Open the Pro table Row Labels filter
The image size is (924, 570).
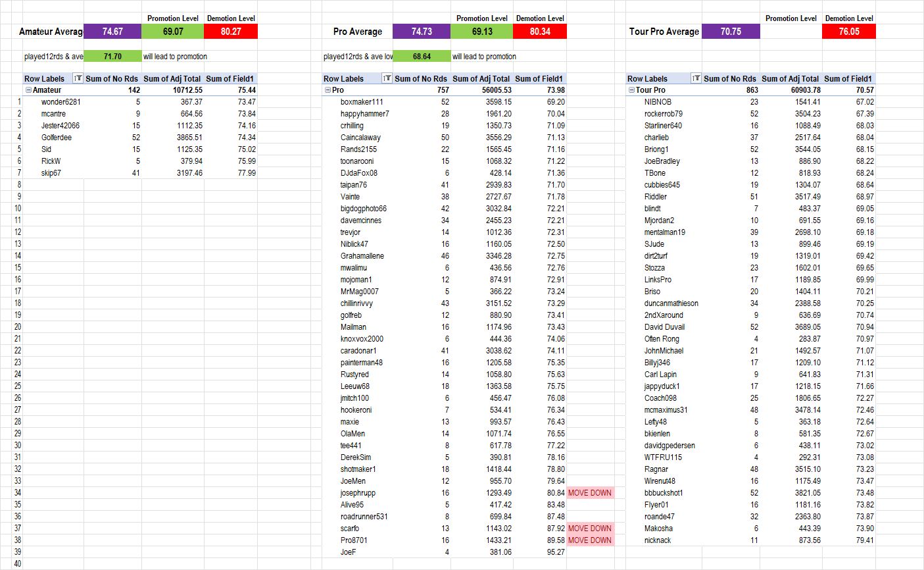pyautogui.click(x=387, y=78)
